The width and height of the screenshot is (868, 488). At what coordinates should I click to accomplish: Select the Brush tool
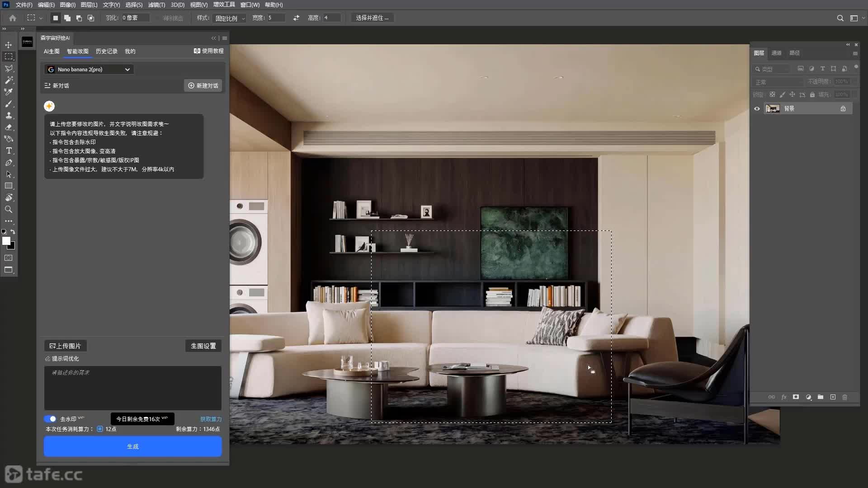[x=9, y=103]
